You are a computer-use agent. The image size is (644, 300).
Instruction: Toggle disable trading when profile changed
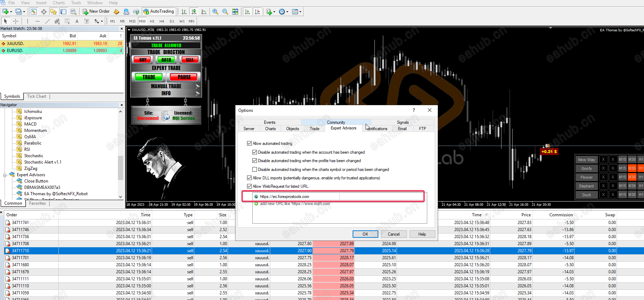tap(255, 161)
